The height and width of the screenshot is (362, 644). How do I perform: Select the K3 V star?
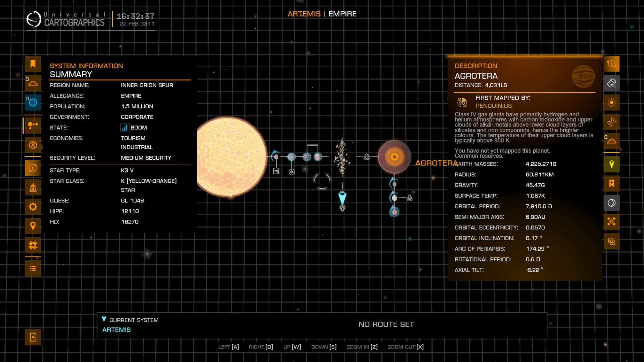coord(232,157)
